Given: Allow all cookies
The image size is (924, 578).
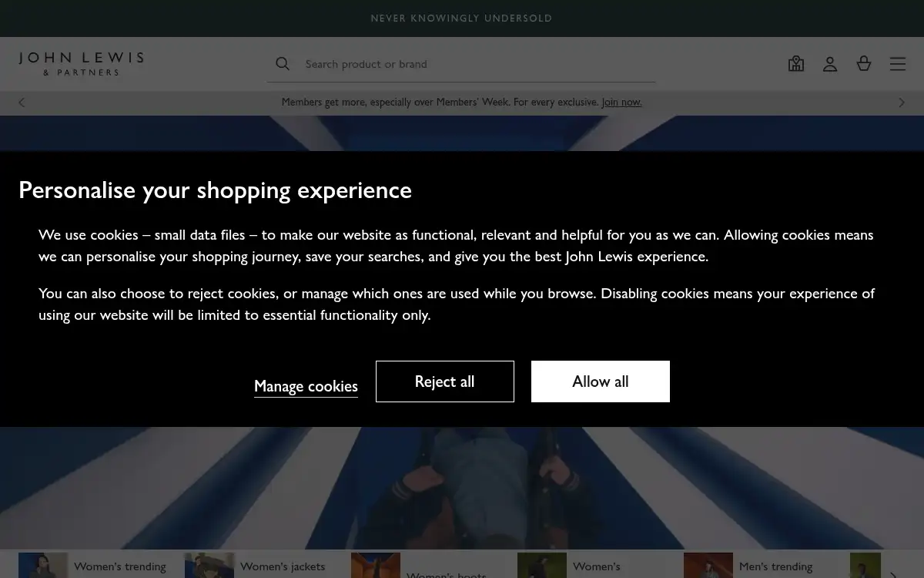Looking at the screenshot, I should [601, 381].
